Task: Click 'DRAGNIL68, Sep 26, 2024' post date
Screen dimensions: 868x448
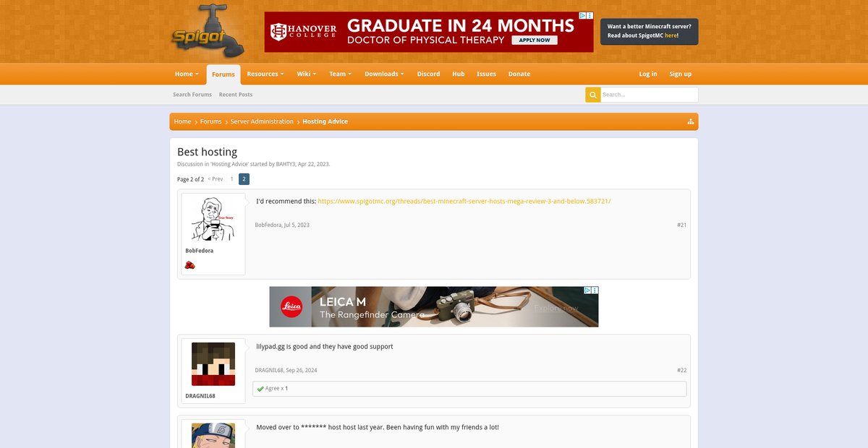Action: (286, 370)
